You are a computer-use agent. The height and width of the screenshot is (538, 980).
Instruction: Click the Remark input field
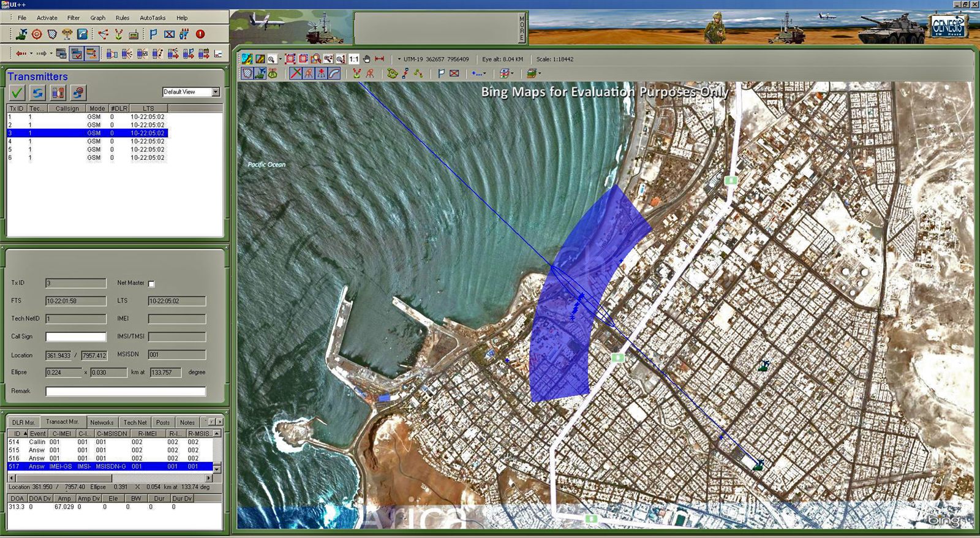click(x=126, y=391)
